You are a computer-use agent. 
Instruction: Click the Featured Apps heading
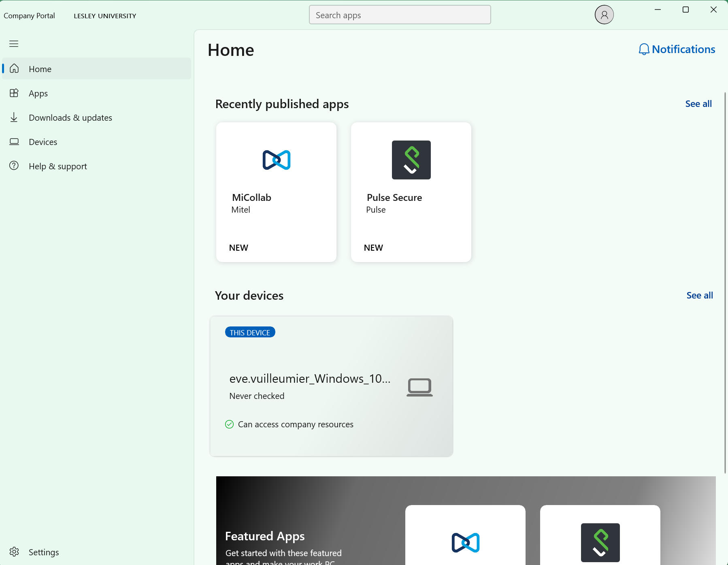[x=265, y=536]
